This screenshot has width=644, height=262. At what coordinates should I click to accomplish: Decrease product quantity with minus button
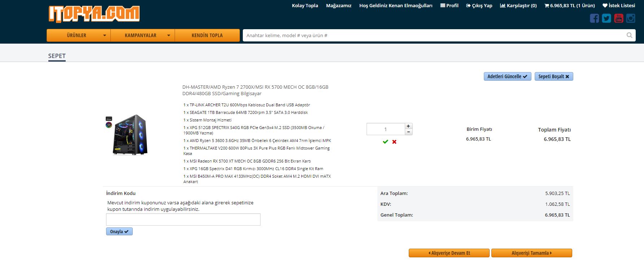coord(408,132)
